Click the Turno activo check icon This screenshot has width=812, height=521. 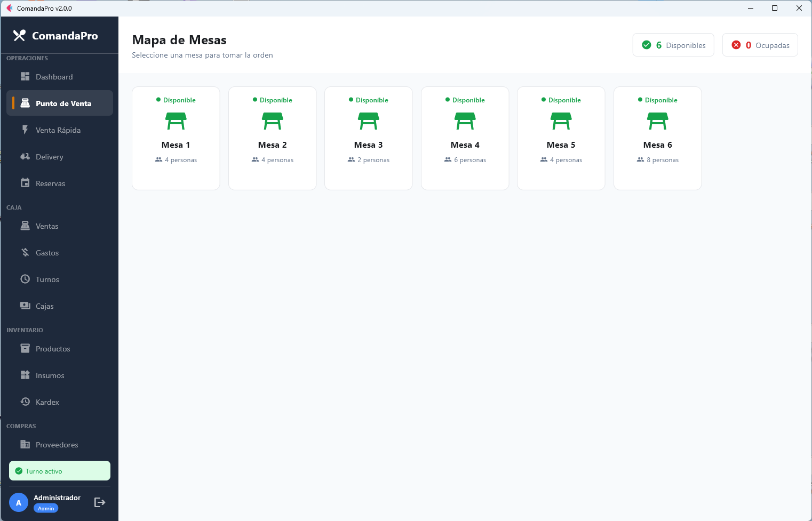(19, 471)
